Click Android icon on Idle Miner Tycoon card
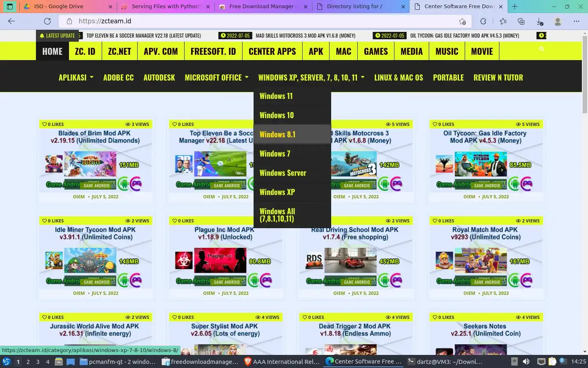Image resolution: width=588 pixels, height=368 pixels. click(123, 280)
